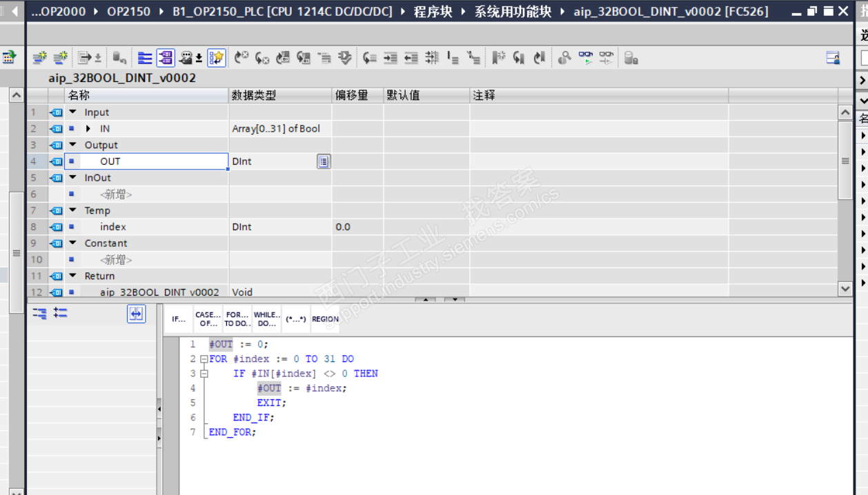This screenshot has height=495, width=868.
Task: Collapse the FOR loop code fold
Action: (204, 359)
